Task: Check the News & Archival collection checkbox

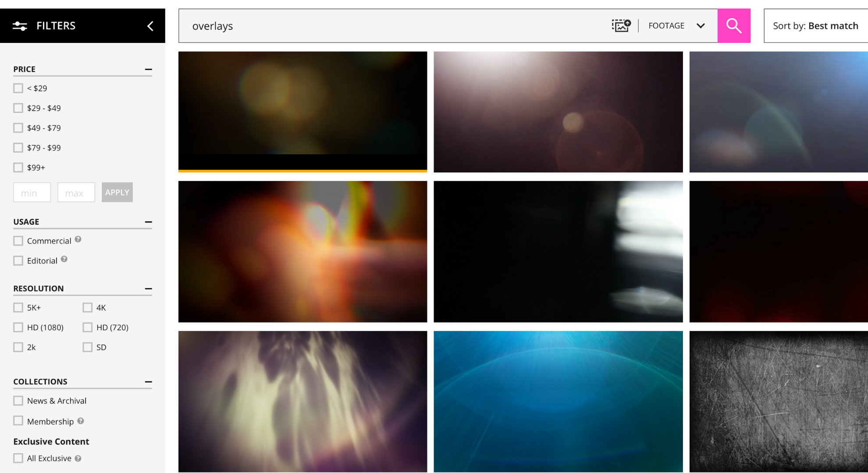Action: pyautogui.click(x=18, y=401)
